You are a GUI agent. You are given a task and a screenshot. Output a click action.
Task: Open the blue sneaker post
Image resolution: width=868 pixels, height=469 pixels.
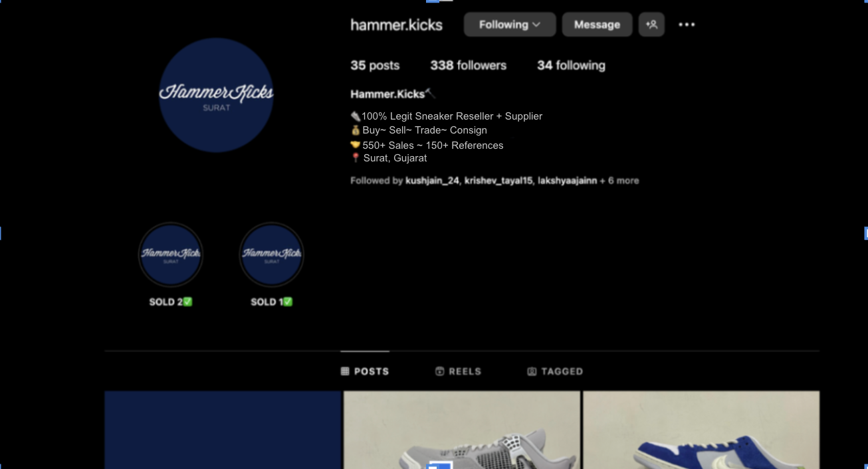point(701,430)
